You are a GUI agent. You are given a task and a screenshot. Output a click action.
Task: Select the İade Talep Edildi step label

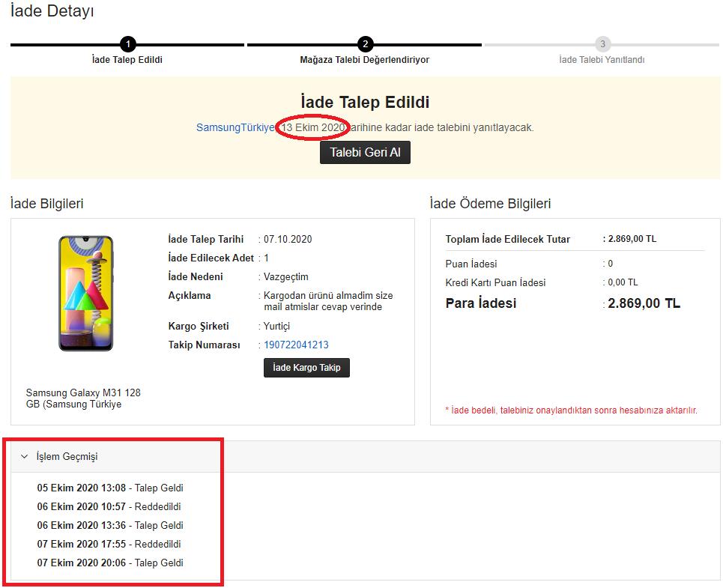pyautogui.click(x=127, y=59)
